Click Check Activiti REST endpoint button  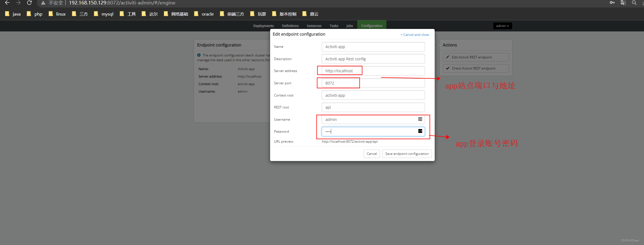476,68
